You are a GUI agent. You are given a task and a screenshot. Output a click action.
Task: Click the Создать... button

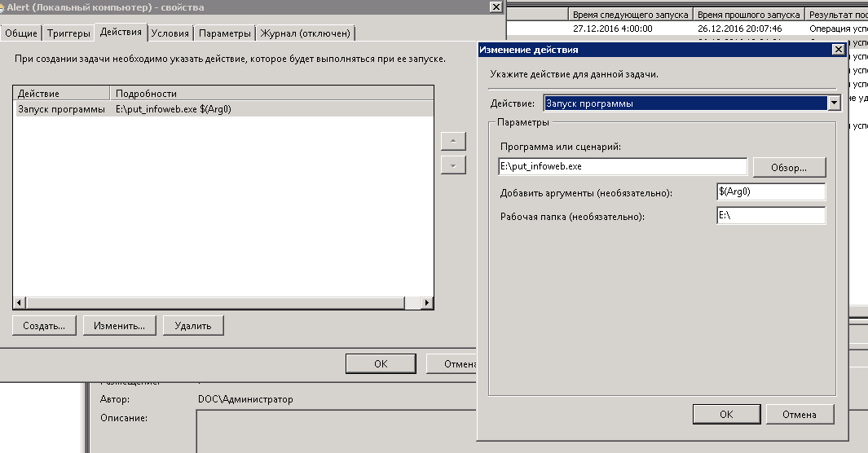[x=44, y=325]
